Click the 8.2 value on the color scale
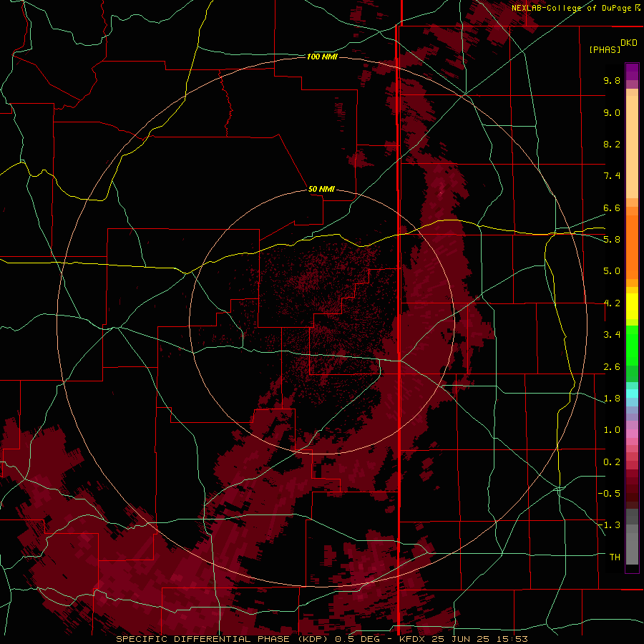Image resolution: width=644 pixels, height=644 pixels. (x=612, y=144)
